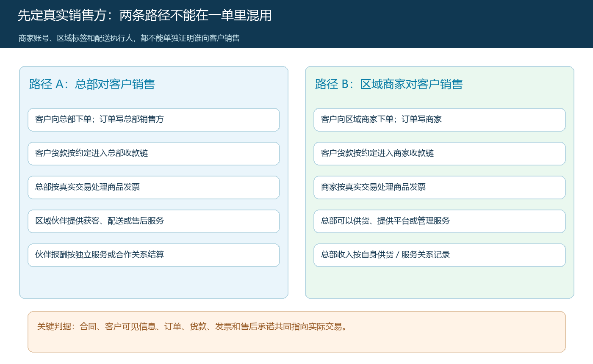This screenshot has height=364, width=593.
Task: Click card 总部可以供货、提供平台或管理服务
Action: pyautogui.click(x=440, y=221)
